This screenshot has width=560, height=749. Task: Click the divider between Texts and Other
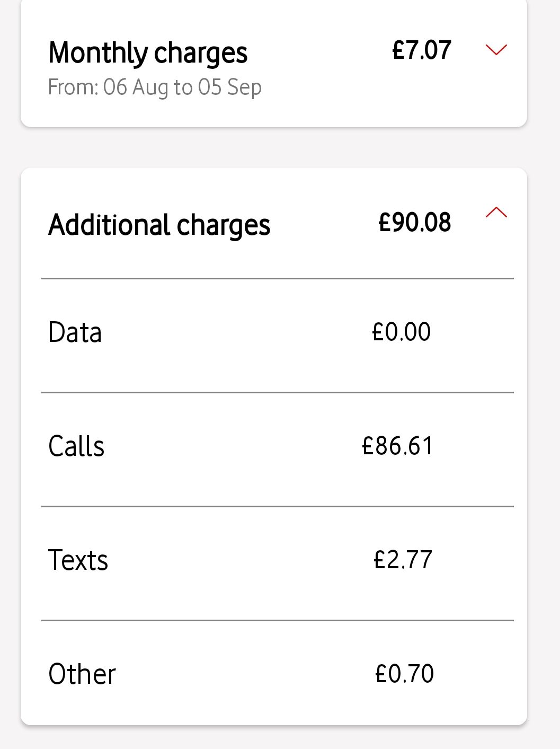click(x=277, y=620)
